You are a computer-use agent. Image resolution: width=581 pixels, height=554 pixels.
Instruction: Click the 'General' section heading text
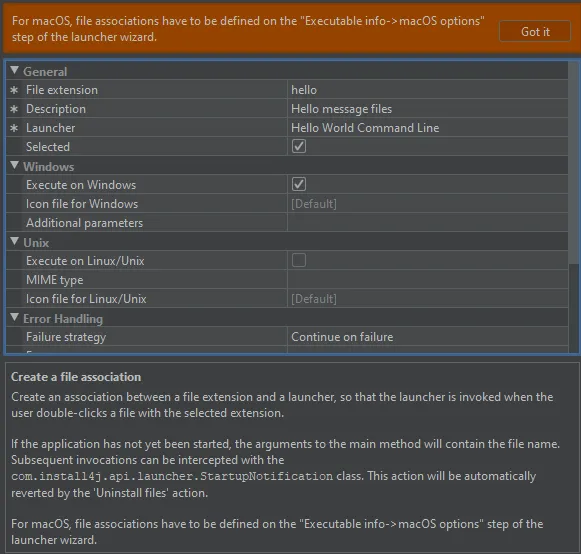[x=45, y=72]
